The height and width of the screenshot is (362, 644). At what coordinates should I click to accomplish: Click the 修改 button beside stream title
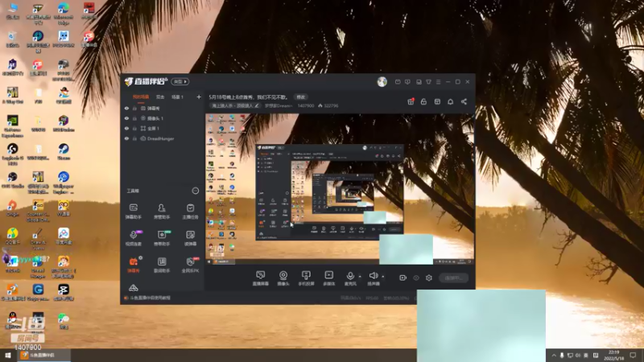click(x=301, y=97)
